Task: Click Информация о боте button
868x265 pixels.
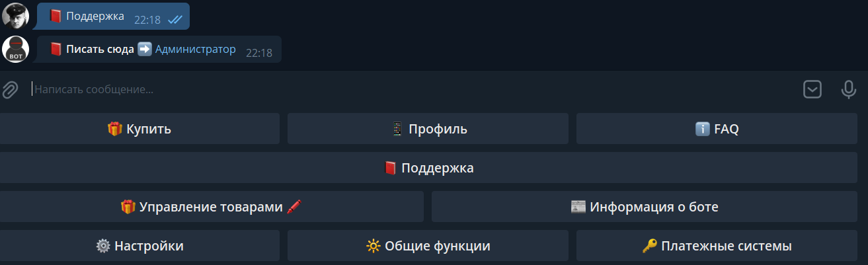Action: click(x=644, y=207)
